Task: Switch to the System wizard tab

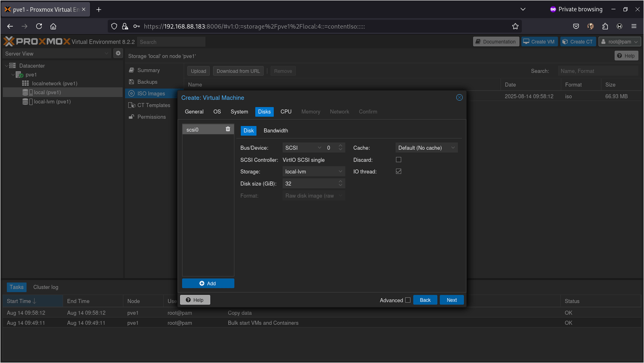Action: point(239,112)
